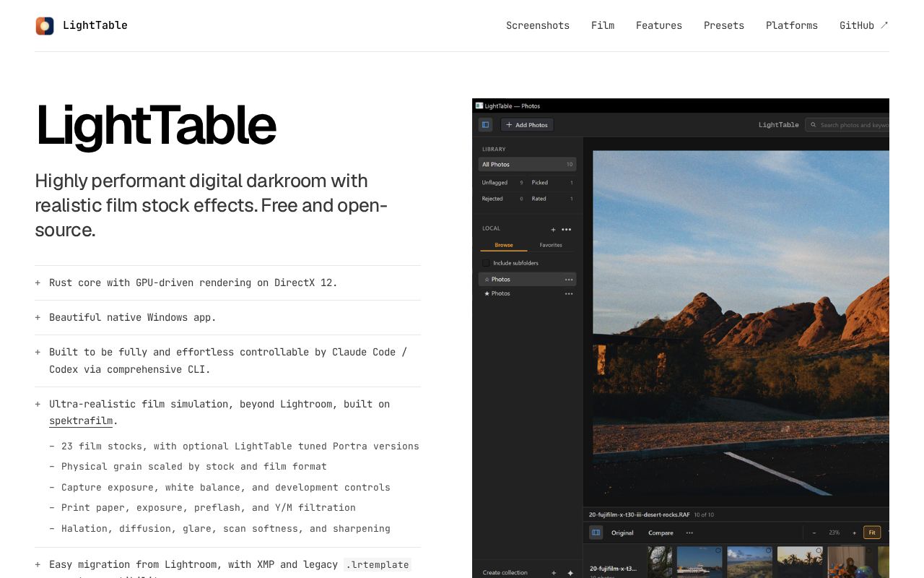The width and height of the screenshot is (924, 578).
Task: Open the GitHub external link
Action: [864, 25]
